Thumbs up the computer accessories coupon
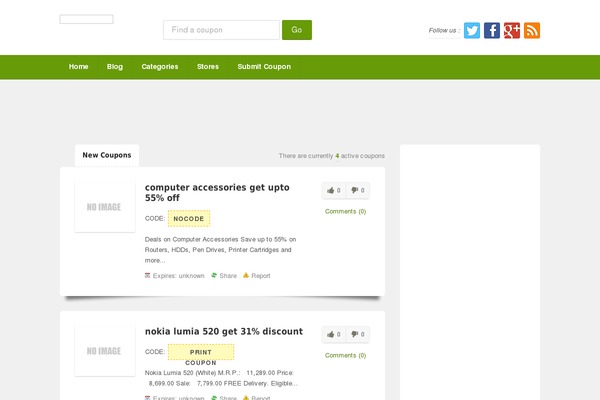600x400 pixels. click(334, 190)
